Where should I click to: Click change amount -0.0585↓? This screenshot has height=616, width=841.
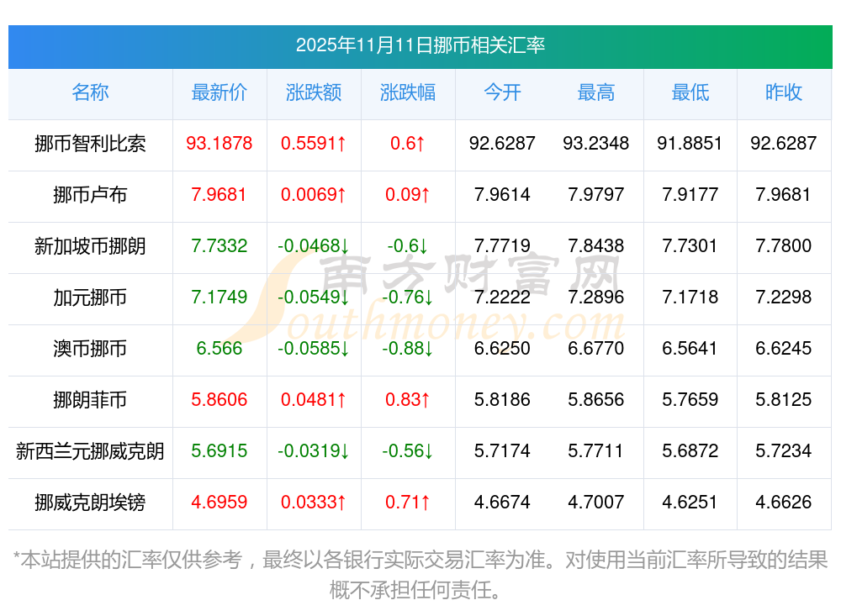click(313, 349)
